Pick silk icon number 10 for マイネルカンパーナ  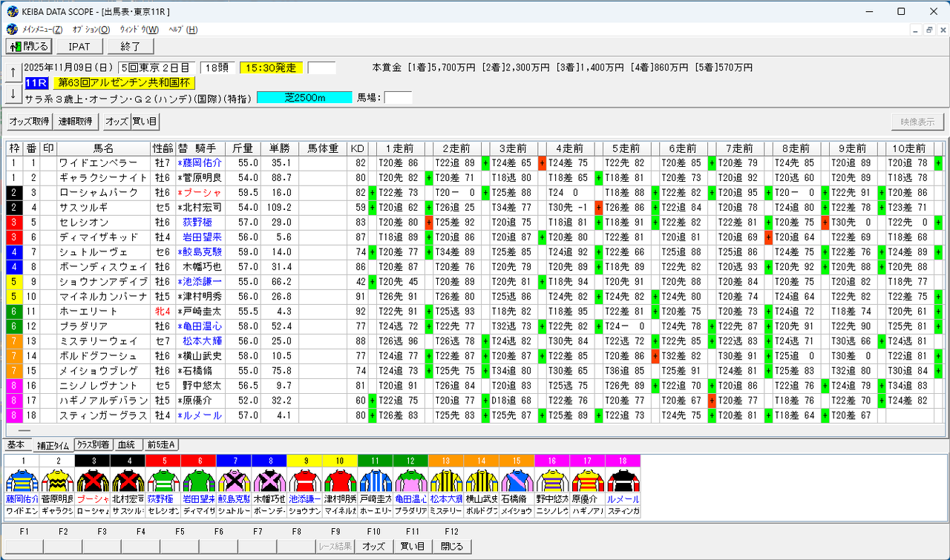point(340,480)
